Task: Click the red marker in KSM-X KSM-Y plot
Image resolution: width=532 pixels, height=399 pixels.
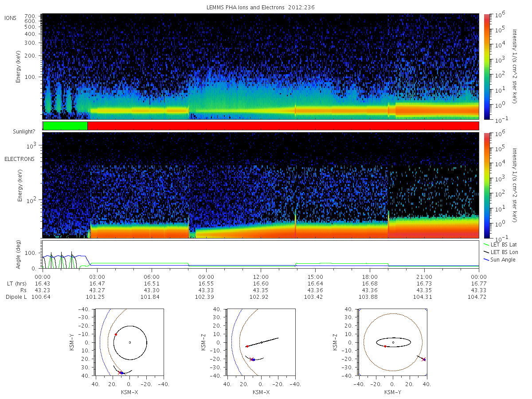Action: click(116, 334)
